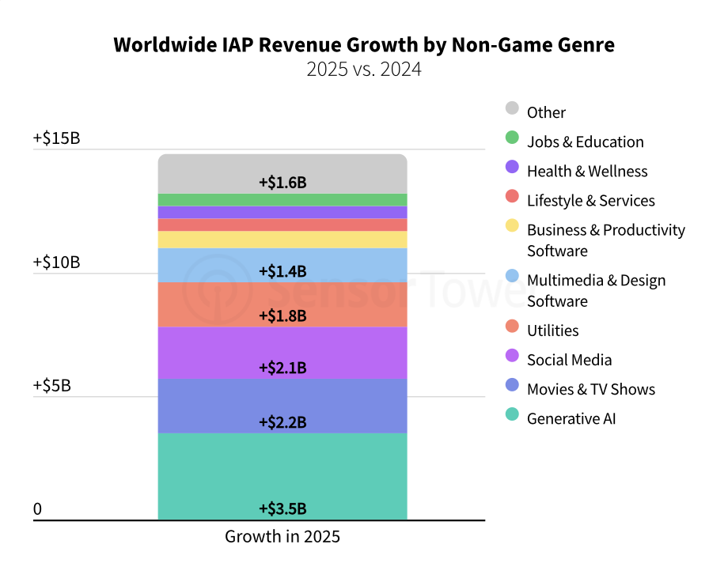Click the Jobs & Education green legend dot
The height and width of the screenshot is (563, 728).
click(512, 138)
